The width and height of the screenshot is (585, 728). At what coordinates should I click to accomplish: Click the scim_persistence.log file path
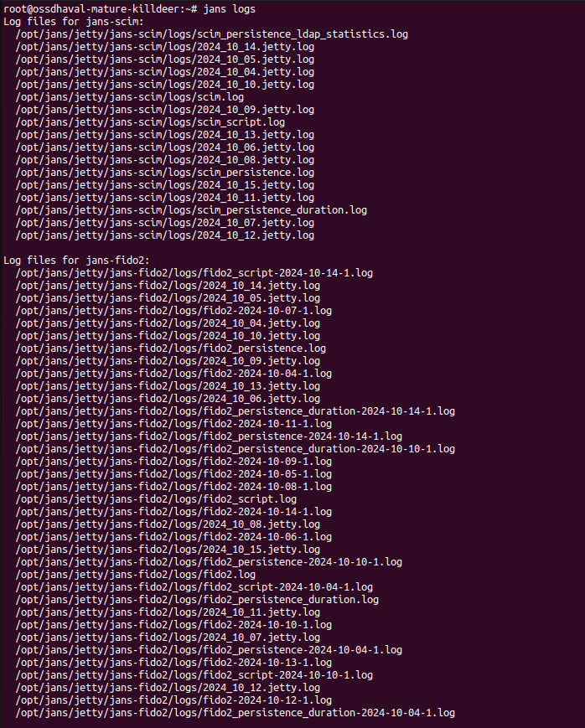coord(165,172)
